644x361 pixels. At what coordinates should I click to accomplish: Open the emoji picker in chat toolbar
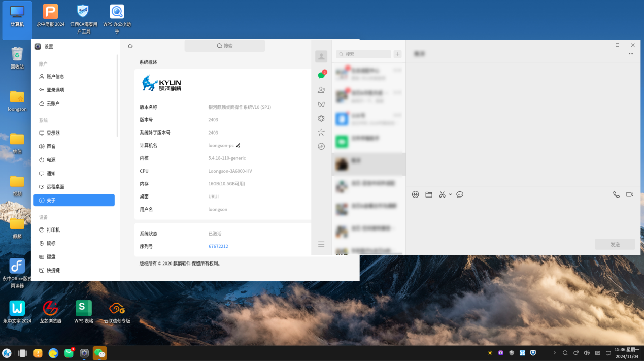click(x=415, y=194)
